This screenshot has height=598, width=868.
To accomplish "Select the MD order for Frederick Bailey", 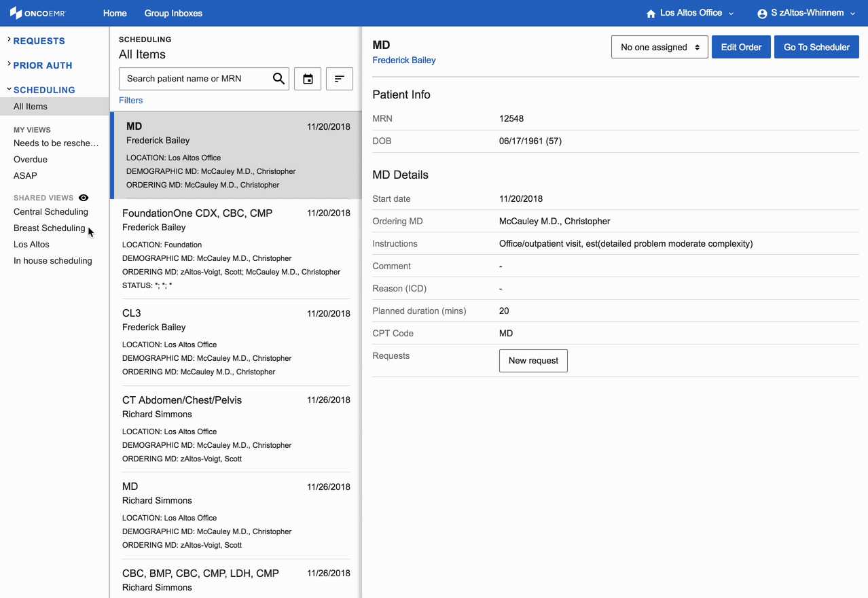I will pyautogui.click(x=236, y=155).
